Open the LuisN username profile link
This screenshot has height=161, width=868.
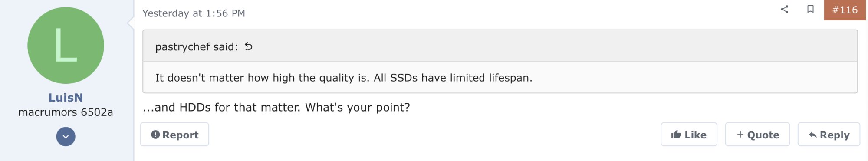66,98
